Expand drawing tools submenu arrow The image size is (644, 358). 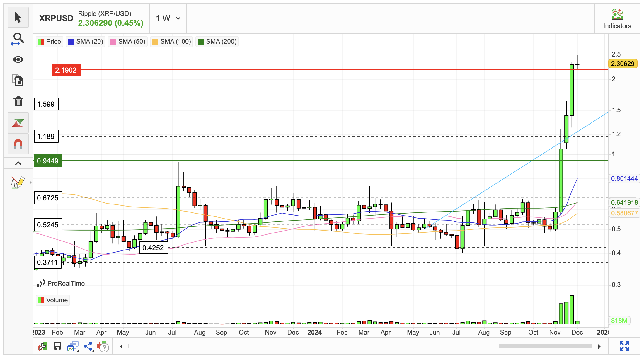[30, 183]
